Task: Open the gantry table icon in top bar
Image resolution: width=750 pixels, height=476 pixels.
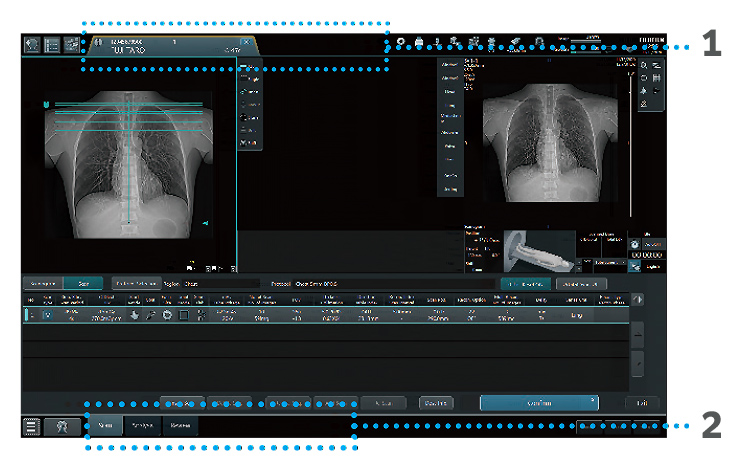Action: click(x=71, y=45)
